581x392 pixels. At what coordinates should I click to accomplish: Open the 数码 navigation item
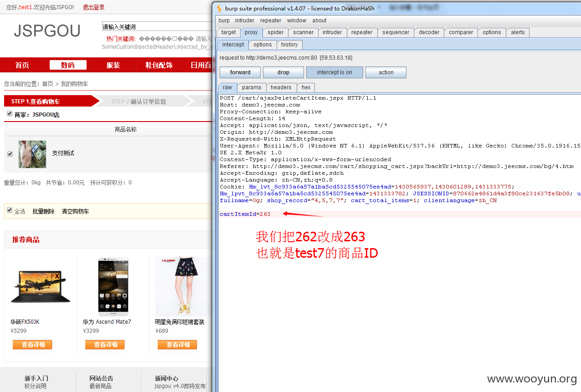(x=68, y=65)
